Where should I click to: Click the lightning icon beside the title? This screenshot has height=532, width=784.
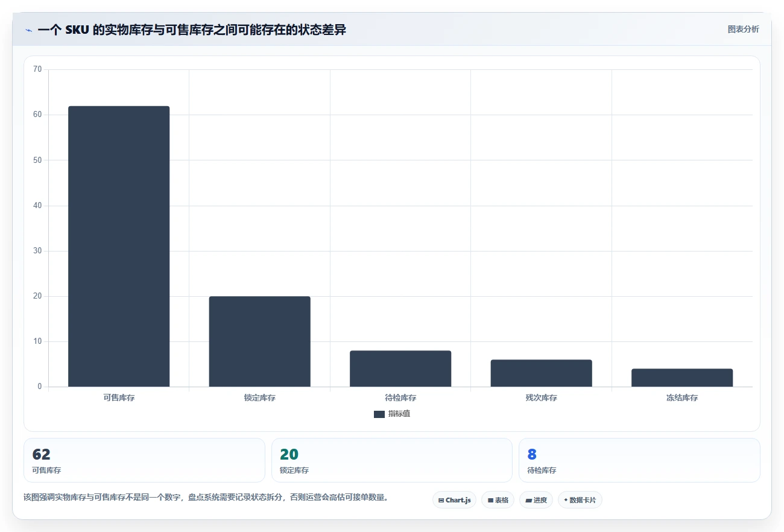coord(28,30)
